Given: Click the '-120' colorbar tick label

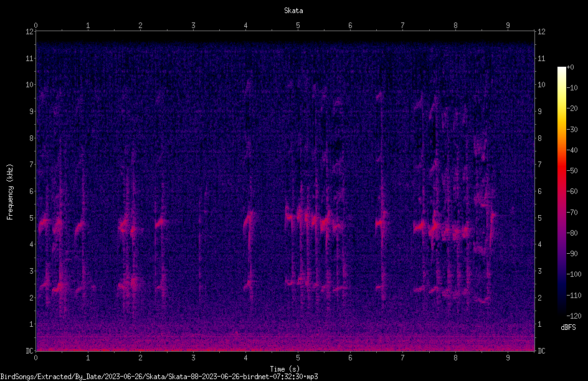Looking at the screenshot, I should point(574,316).
